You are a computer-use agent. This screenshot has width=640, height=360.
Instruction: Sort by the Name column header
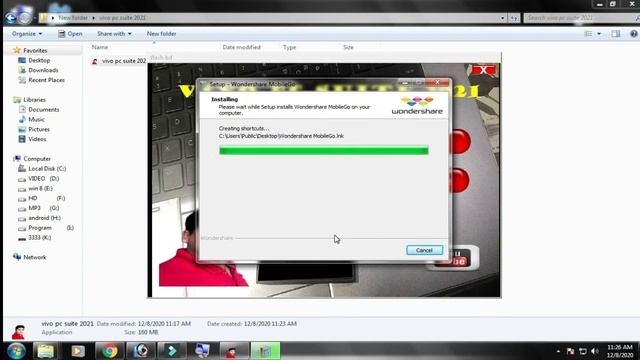click(x=100, y=47)
